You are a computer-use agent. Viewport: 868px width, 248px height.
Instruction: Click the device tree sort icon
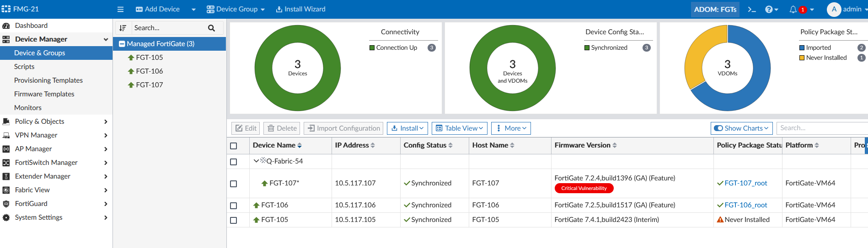pyautogui.click(x=123, y=28)
